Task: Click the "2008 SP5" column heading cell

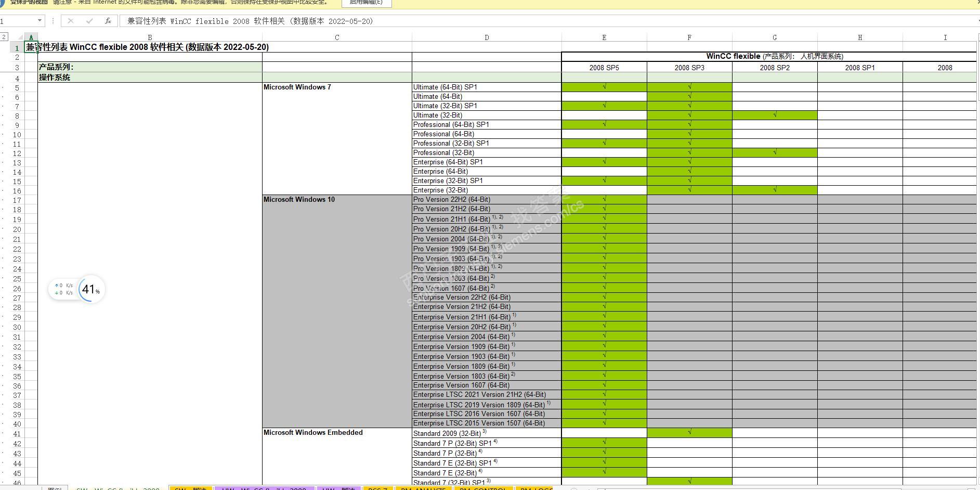Action: tap(604, 68)
